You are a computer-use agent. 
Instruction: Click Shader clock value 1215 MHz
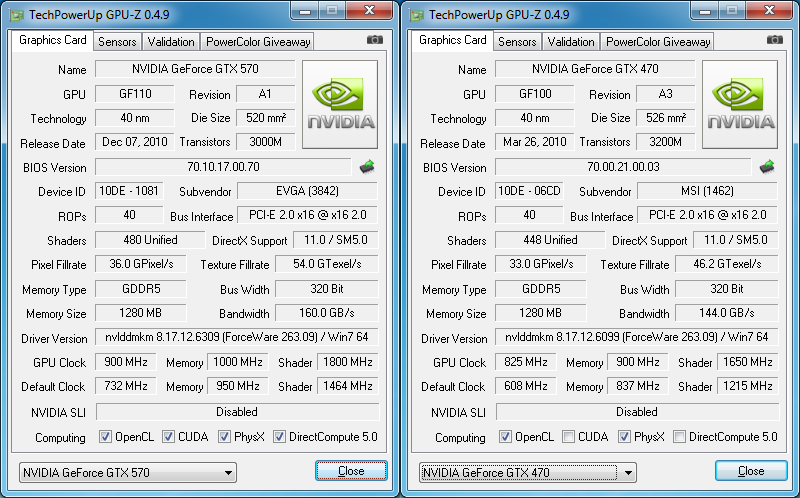[747, 386]
